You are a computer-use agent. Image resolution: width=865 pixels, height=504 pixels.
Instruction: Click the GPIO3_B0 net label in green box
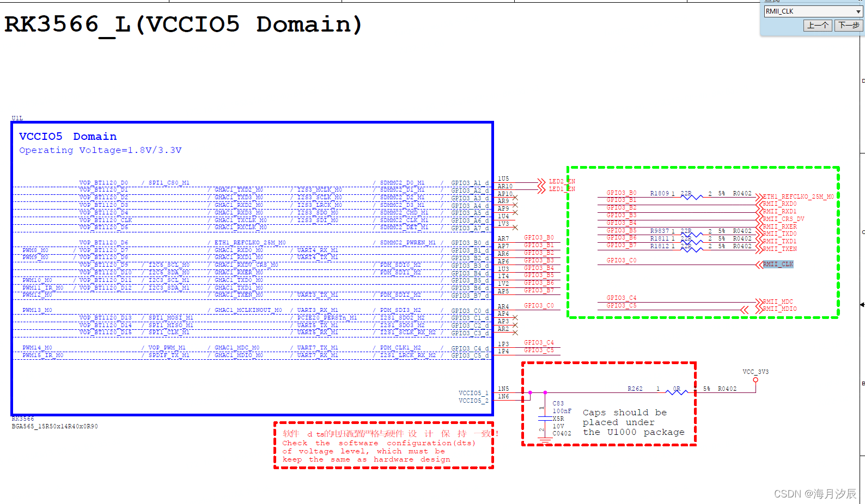[x=622, y=193]
